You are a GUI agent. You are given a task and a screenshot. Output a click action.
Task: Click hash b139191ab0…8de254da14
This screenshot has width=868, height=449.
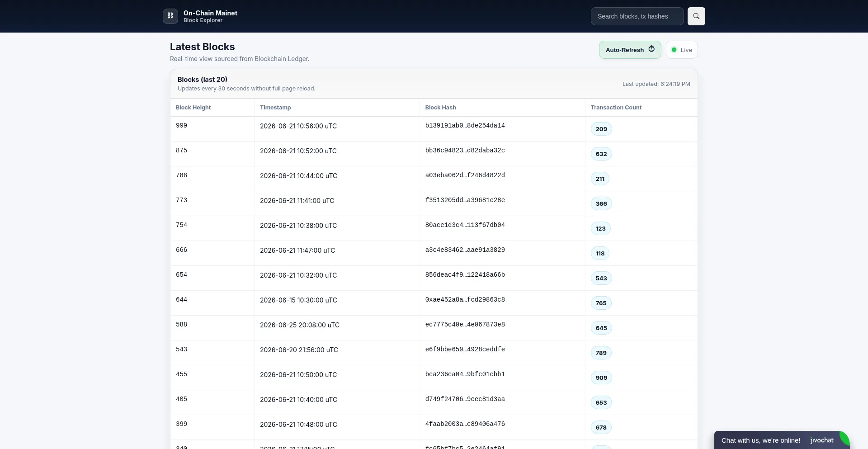465,126
